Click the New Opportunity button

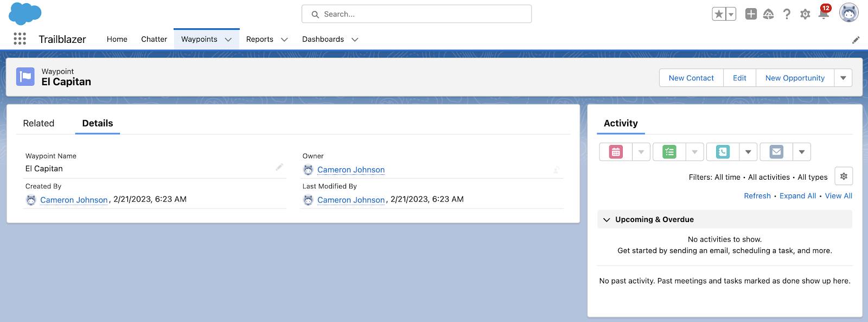795,78
